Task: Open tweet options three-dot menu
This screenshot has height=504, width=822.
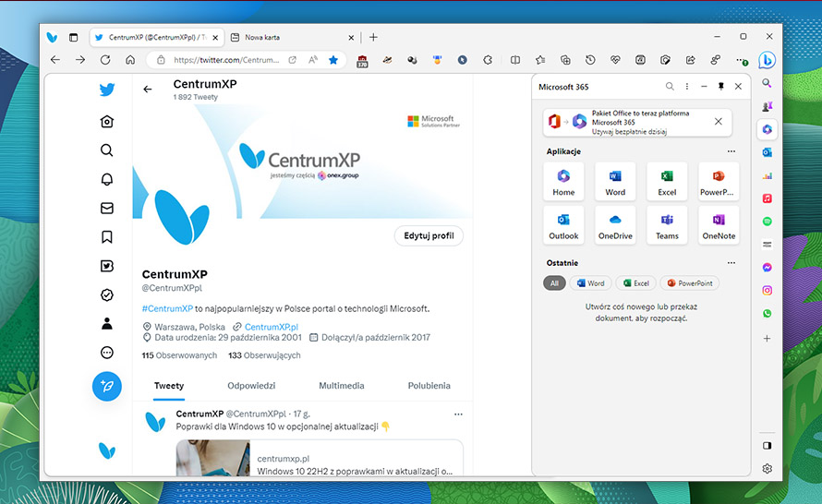Action: 458,414
